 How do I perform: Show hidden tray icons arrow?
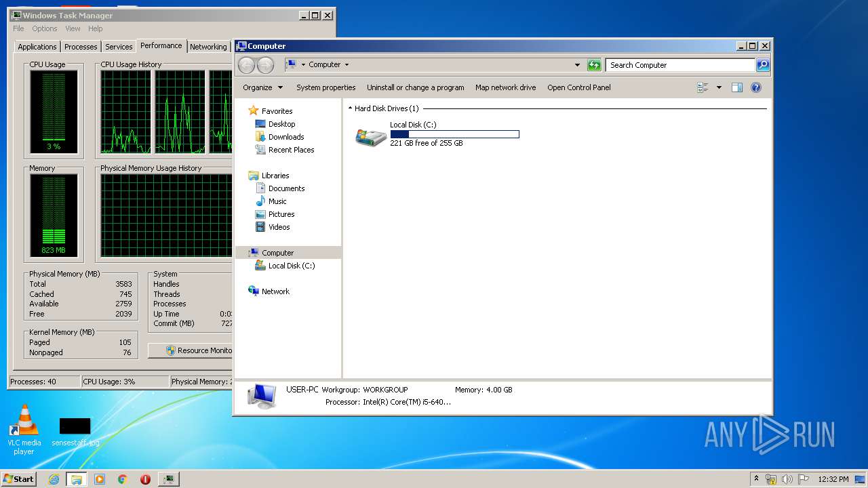coord(757,479)
